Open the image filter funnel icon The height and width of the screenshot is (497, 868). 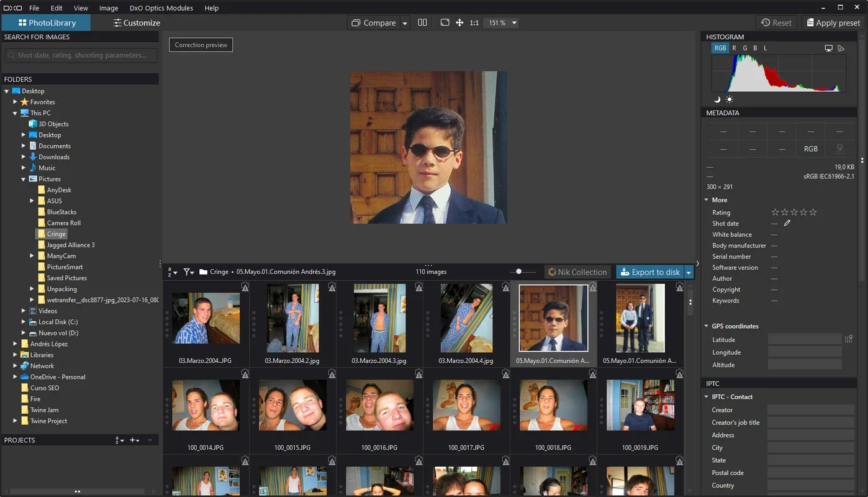[x=189, y=272]
